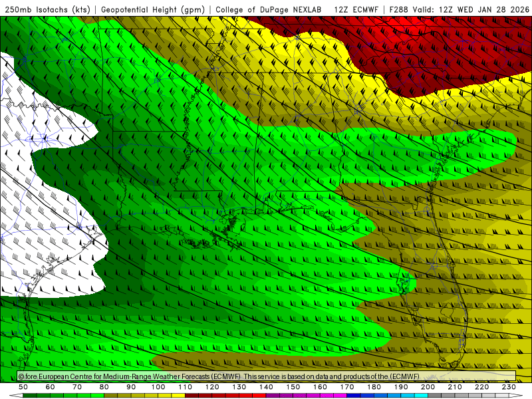The image size is (532, 399).
Task: Click the 90 value on the color scale
Action: [x=131, y=387]
